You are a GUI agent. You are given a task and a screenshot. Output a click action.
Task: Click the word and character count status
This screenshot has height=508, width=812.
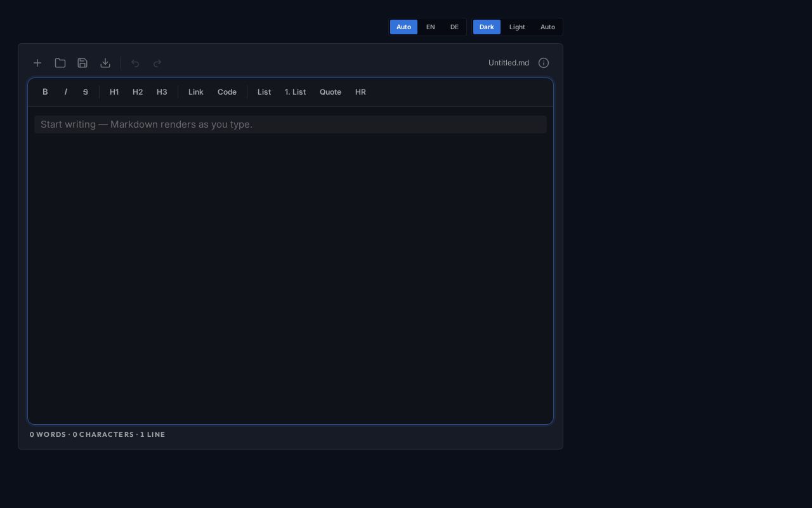point(98,434)
